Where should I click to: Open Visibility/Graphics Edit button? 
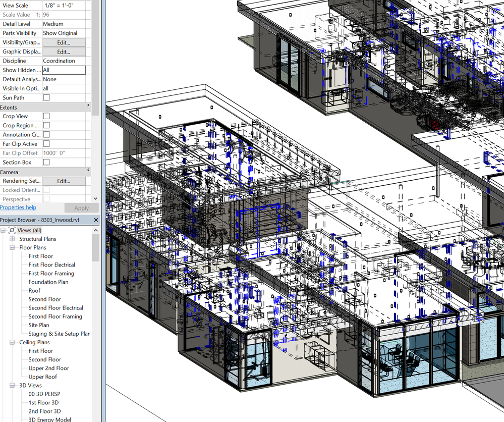point(64,42)
